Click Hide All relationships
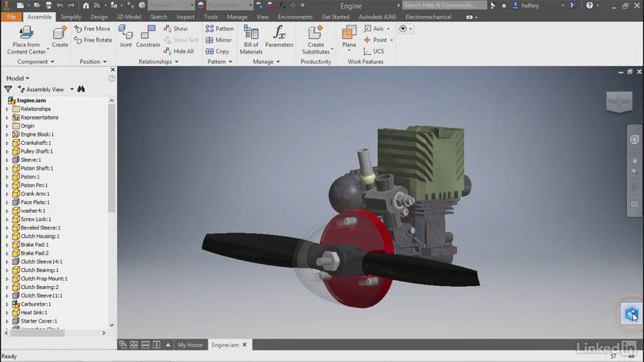The image size is (644, 362). coord(179,51)
